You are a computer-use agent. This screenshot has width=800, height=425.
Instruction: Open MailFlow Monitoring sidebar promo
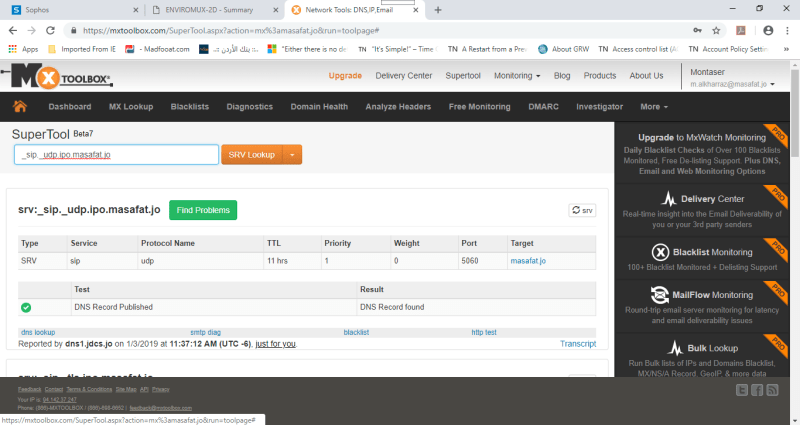pos(702,307)
